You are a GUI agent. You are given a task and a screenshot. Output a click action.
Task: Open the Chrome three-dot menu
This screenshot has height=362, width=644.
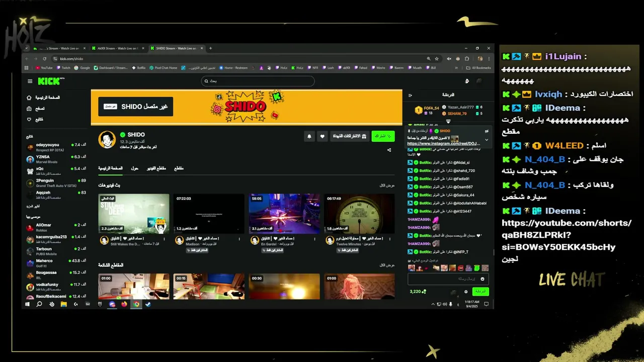pos(489,59)
